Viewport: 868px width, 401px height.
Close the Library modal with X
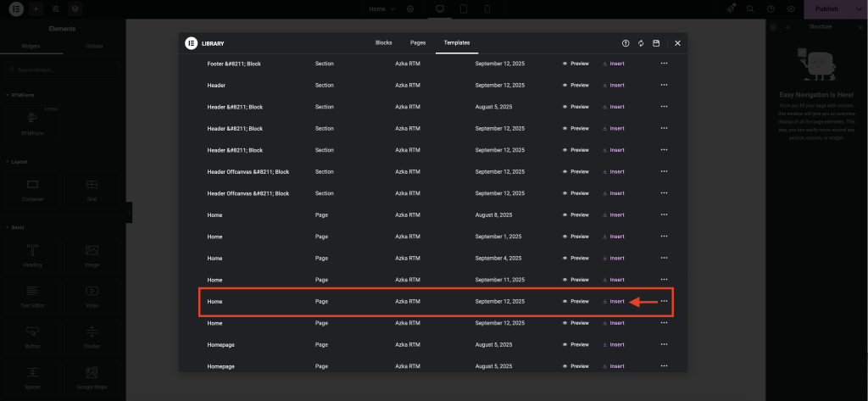click(x=677, y=43)
